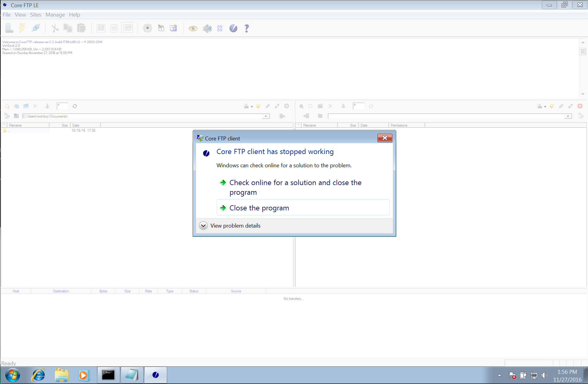Click the local pane tree view icon
Viewport: 588px width, 384px height.
coord(7,116)
